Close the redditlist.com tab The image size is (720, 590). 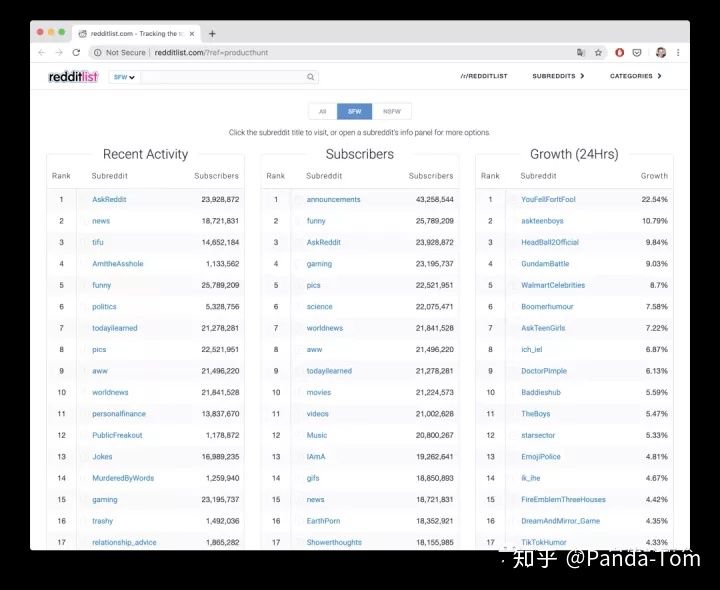[192, 34]
